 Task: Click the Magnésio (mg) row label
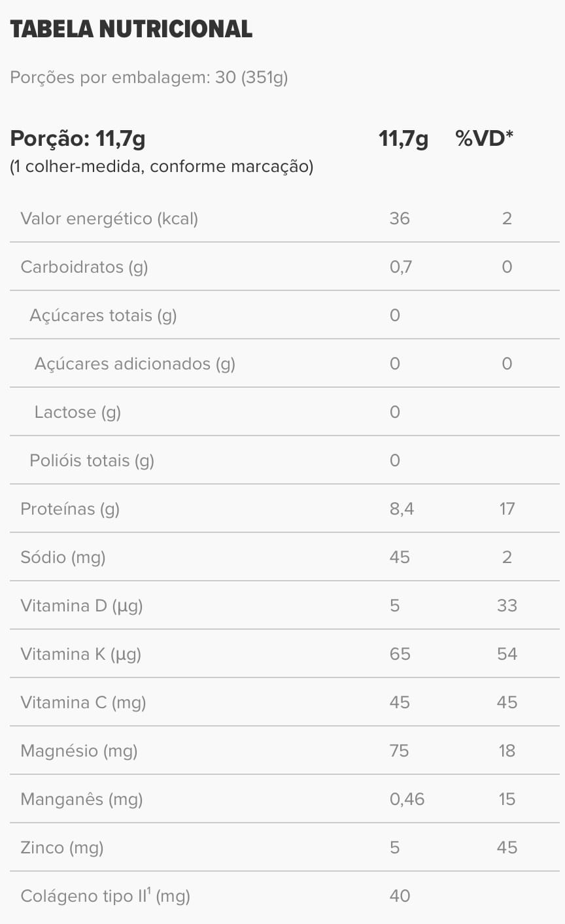(x=79, y=751)
